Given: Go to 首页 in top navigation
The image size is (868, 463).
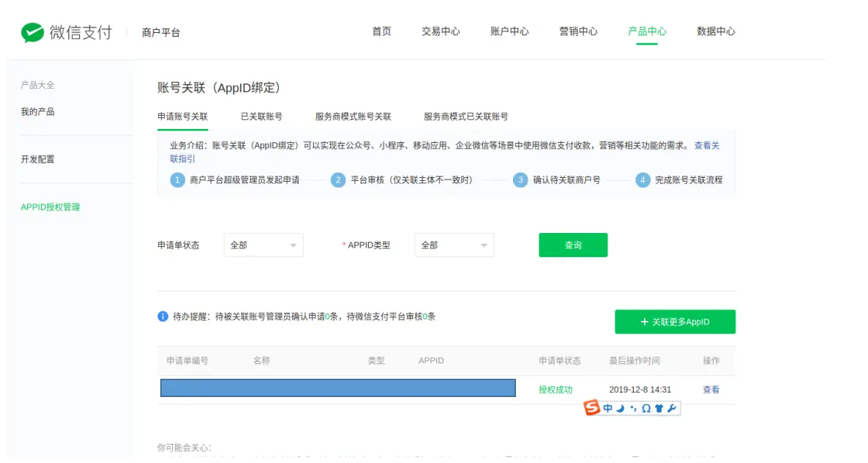Looking at the screenshot, I should pos(381,32).
